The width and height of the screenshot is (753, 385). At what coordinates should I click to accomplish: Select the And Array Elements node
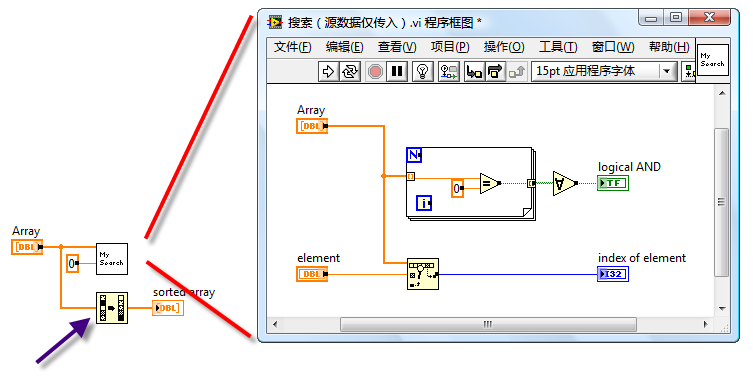(x=565, y=183)
